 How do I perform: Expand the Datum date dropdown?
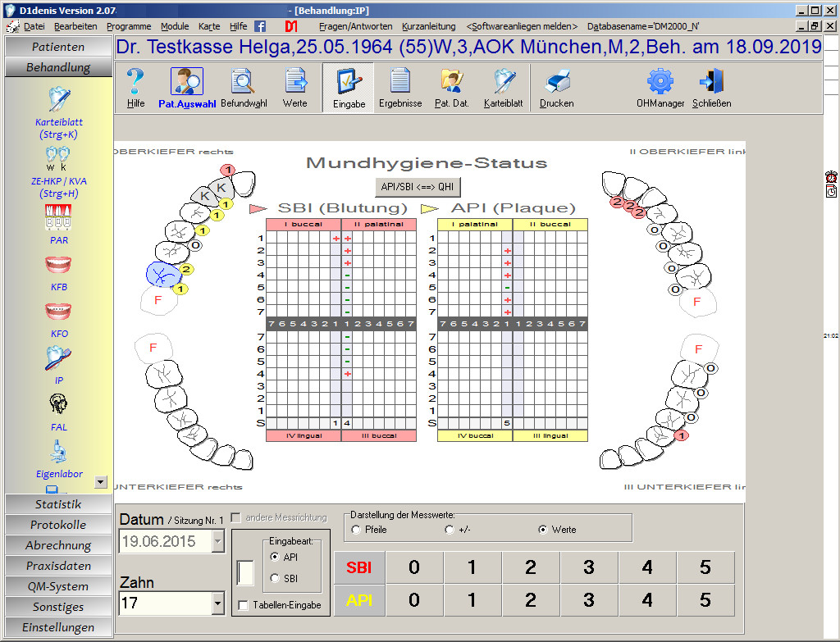[x=217, y=541]
